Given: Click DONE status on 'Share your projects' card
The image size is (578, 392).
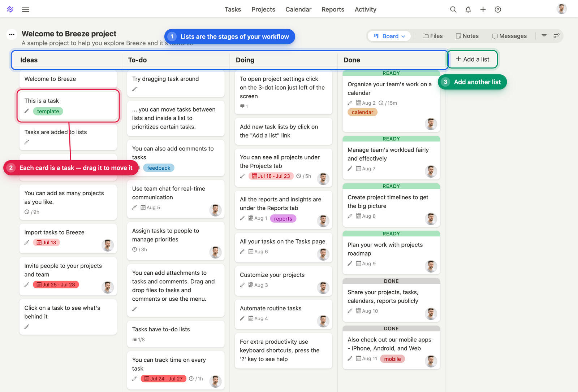Looking at the screenshot, I should [391, 281].
